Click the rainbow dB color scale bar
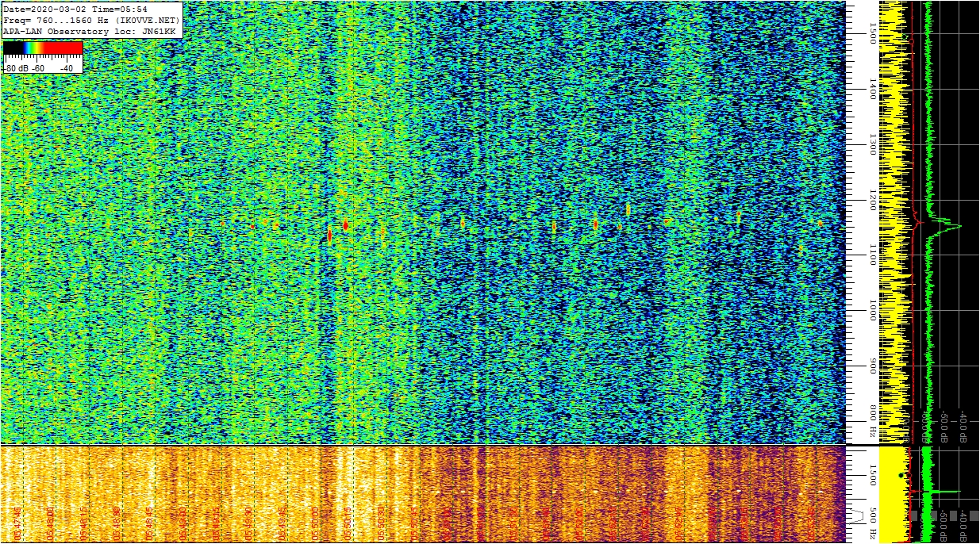The image size is (980, 544). click(x=43, y=48)
